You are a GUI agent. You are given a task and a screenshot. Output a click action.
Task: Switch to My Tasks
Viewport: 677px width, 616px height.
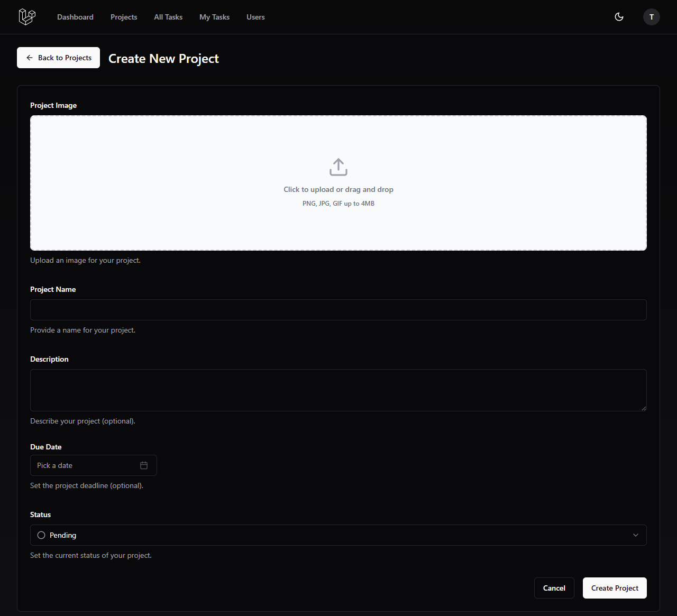tap(214, 17)
